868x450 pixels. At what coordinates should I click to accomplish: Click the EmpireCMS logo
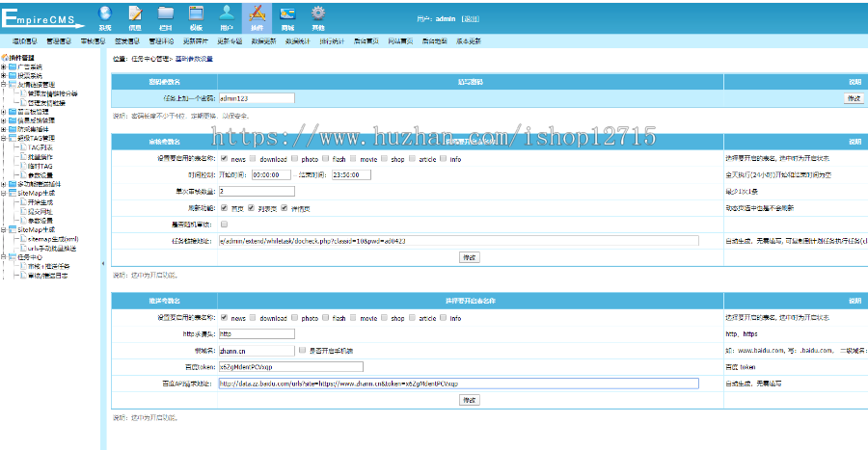point(42,17)
